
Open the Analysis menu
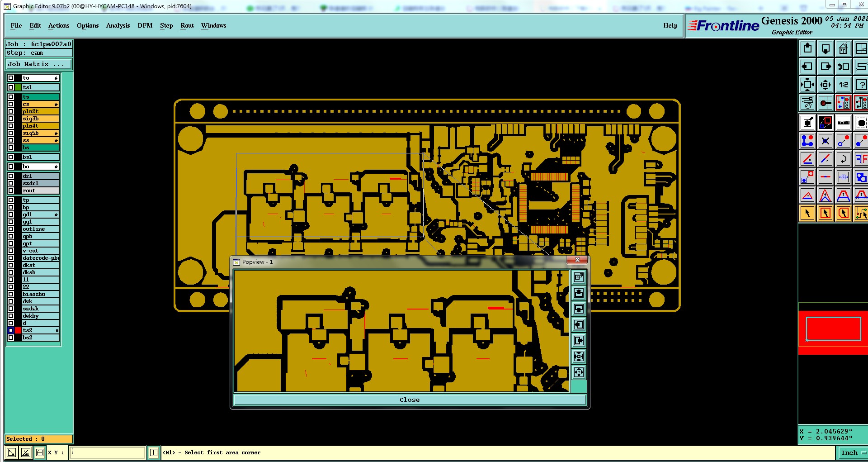point(118,25)
